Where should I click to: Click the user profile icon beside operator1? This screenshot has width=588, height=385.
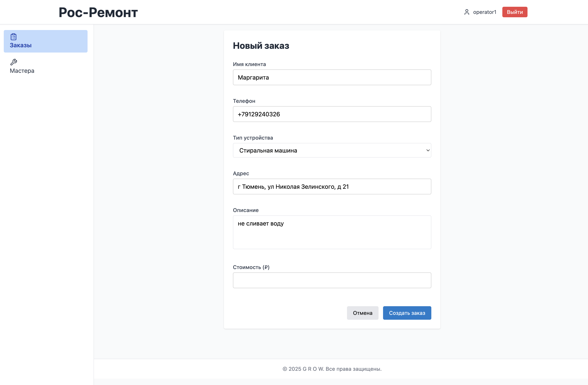coord(467,12)
